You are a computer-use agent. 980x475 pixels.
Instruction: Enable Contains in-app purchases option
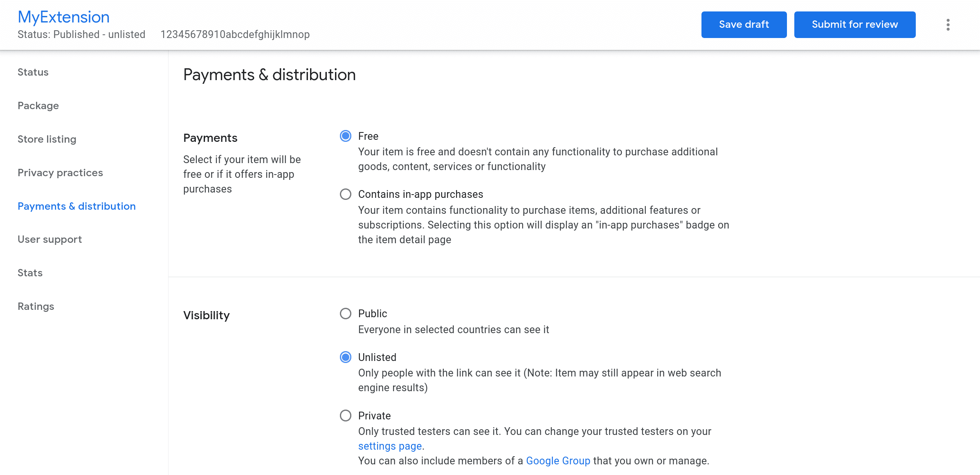[x=346, y=194]
